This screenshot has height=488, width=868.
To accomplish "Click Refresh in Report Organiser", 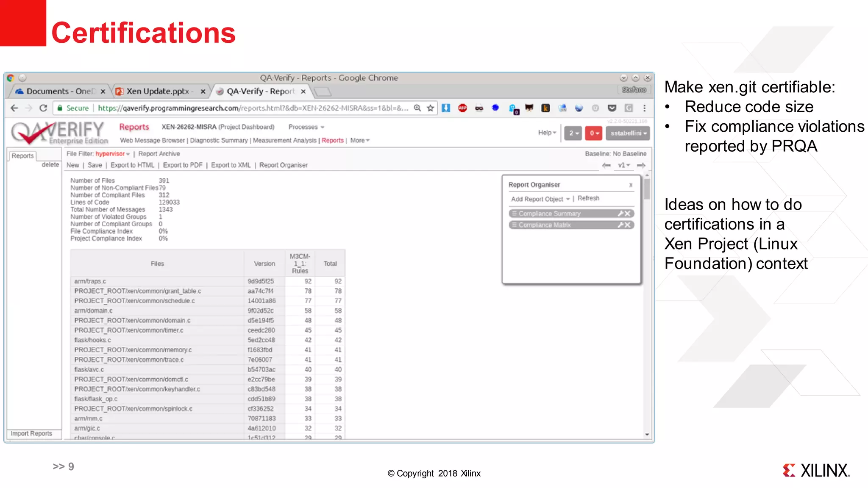I will coord(588,198).
